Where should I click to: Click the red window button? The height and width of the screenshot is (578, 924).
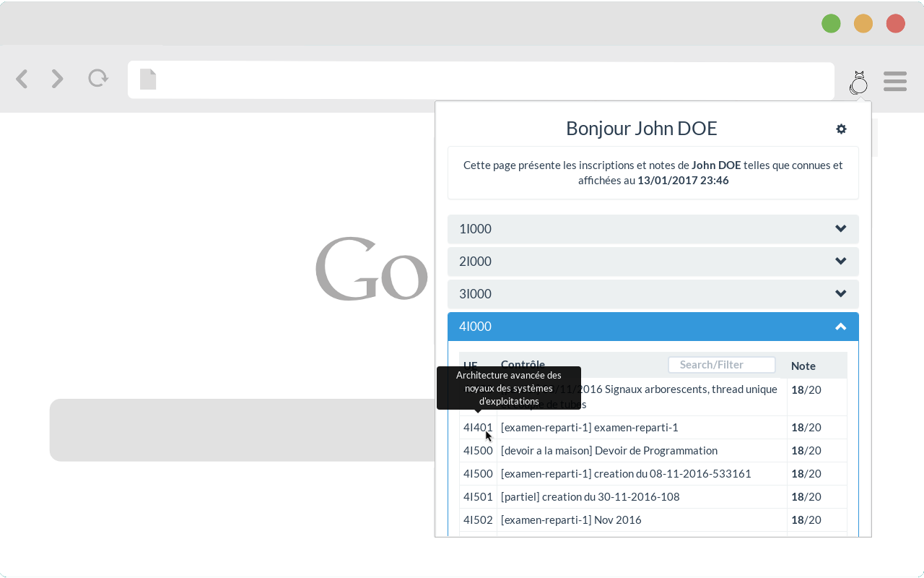(x=896, y=24)
